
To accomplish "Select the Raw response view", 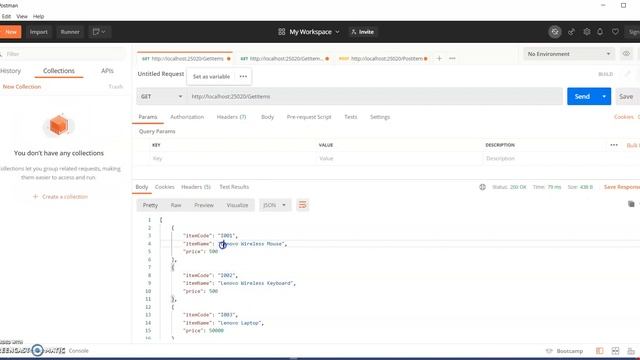I will click(x=176, y=205).
